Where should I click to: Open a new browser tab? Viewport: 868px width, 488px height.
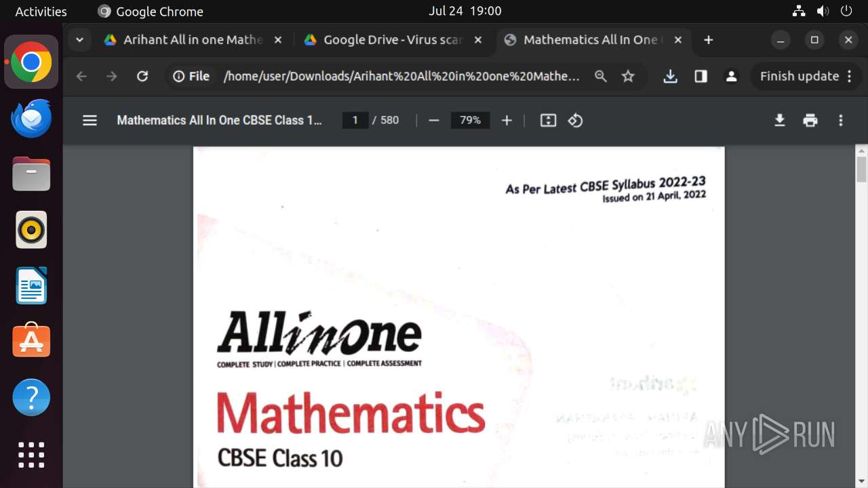[x=709, y=40]
